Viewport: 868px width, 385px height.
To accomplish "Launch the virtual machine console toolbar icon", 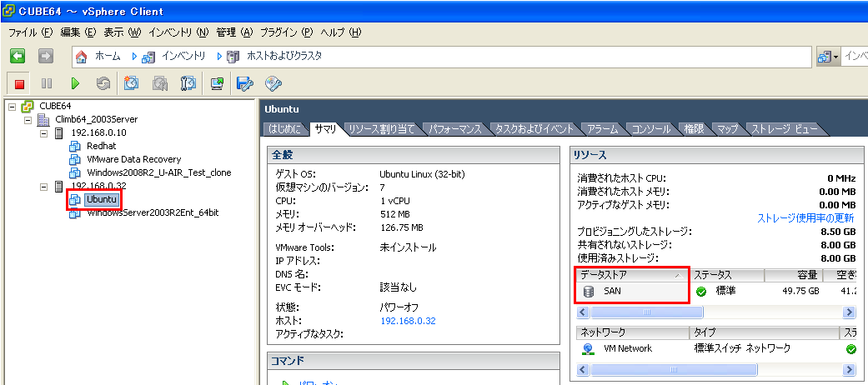I will [217, 83].
